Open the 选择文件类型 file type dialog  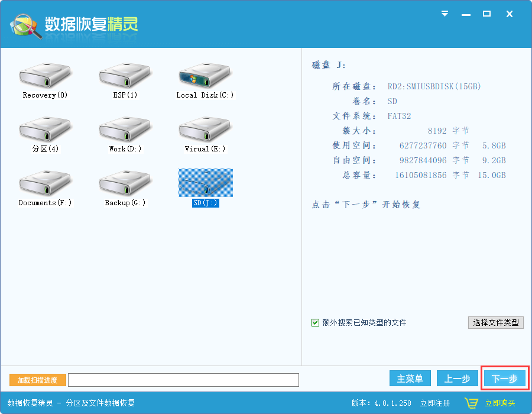495,322
